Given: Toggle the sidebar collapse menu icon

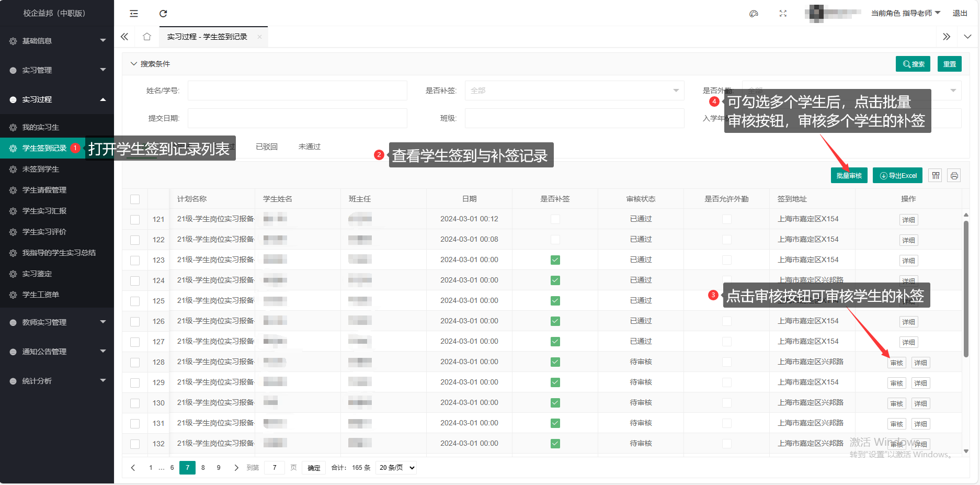Looking at the screenshot, I should click(134, 14).
